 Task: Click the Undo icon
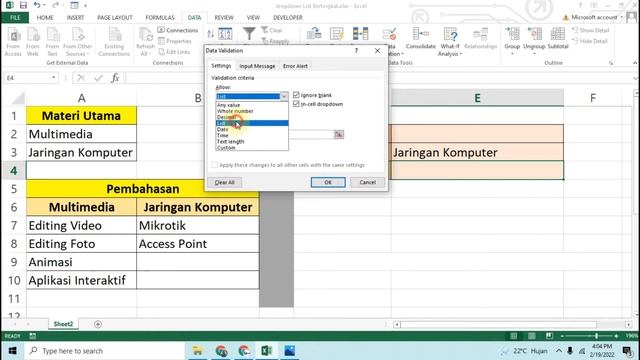point(37,5)
